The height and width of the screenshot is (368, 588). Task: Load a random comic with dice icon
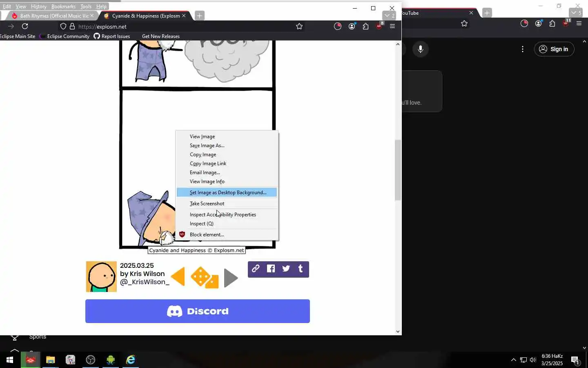pyautogui.click(x=205, y=278)
